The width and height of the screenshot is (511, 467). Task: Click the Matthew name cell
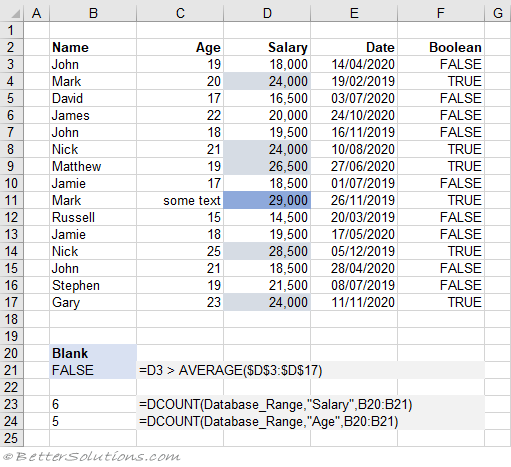[x=93, y=166]
